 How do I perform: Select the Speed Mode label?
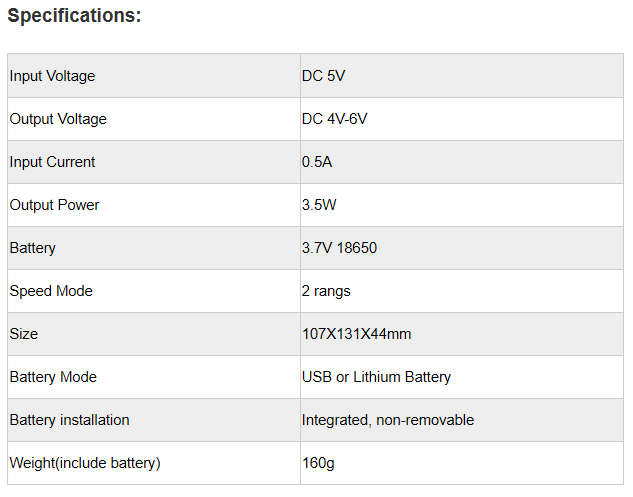(x=51, y=291)
